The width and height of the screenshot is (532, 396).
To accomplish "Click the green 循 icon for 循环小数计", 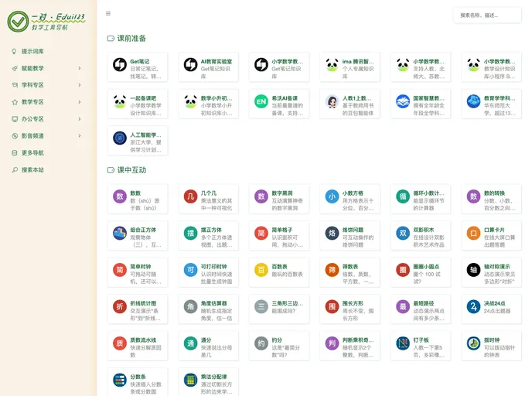I will tap(403, 196).
